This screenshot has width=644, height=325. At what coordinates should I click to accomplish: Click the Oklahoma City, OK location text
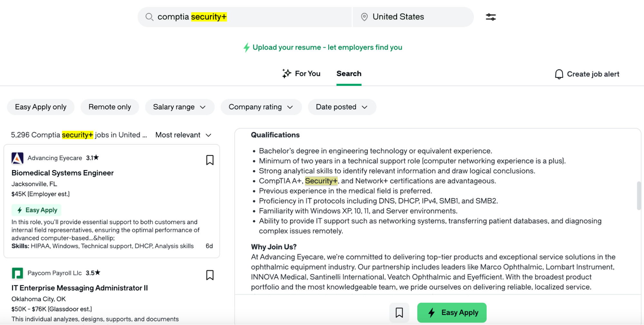(x=39, y=299)
